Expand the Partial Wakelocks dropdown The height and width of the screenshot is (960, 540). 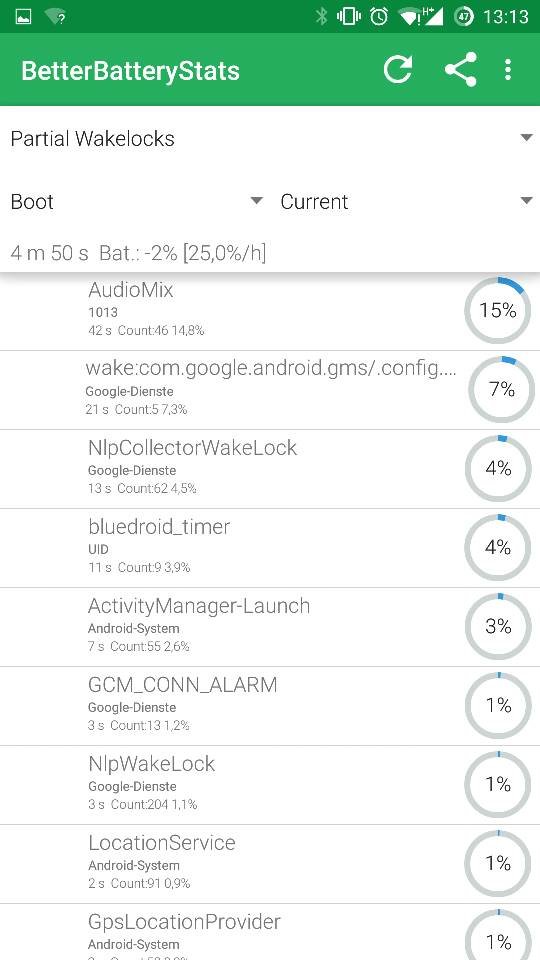coord(270,138)
